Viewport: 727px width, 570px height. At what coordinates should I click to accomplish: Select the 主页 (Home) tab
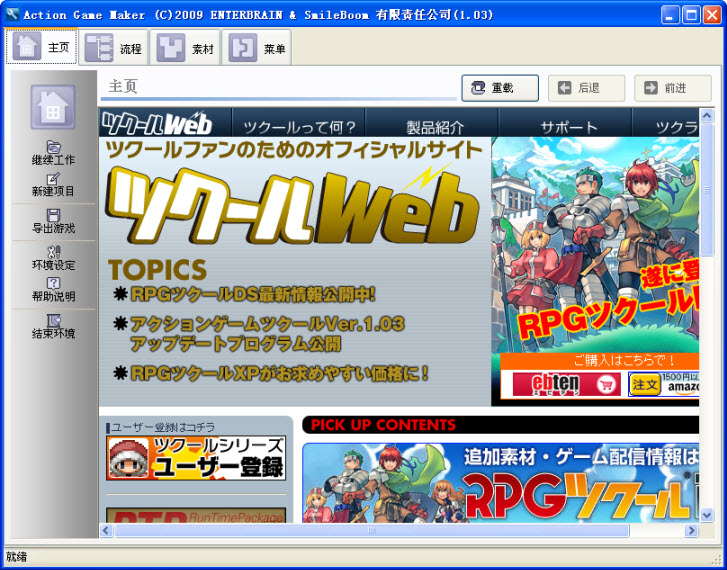tap(42, 47)
